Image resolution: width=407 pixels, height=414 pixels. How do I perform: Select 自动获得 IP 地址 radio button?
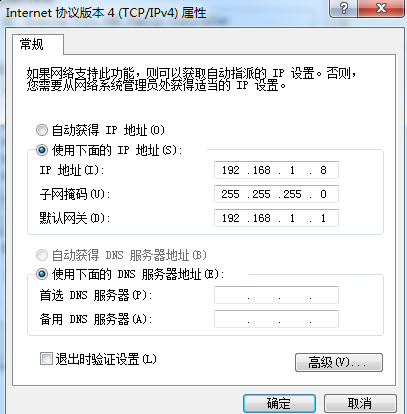click(42, 130)
